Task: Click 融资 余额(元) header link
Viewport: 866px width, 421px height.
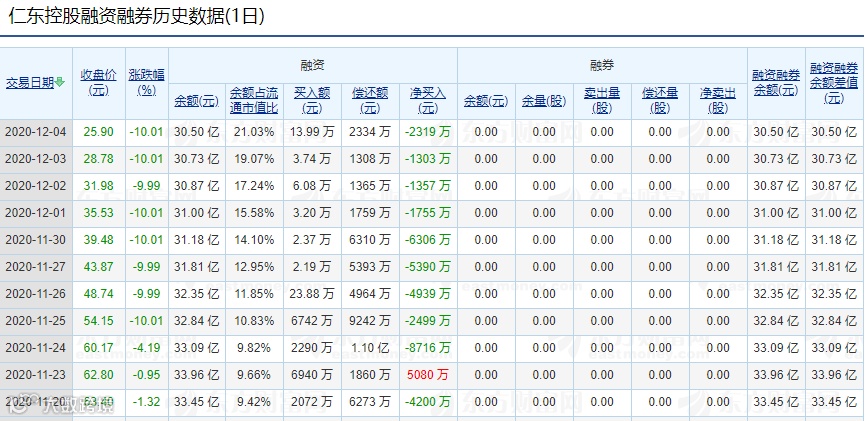Action: (x=197, y=101)
